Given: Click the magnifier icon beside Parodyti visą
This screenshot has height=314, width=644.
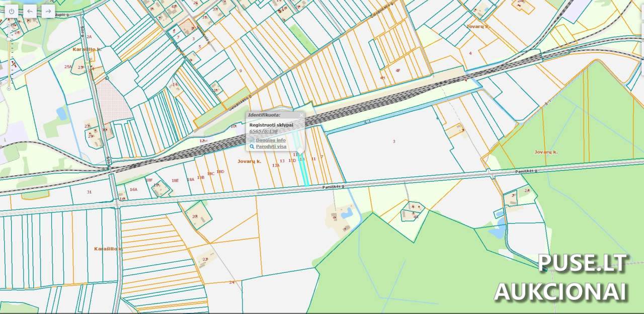Looking at the screenshot, I should coord(252,147).
